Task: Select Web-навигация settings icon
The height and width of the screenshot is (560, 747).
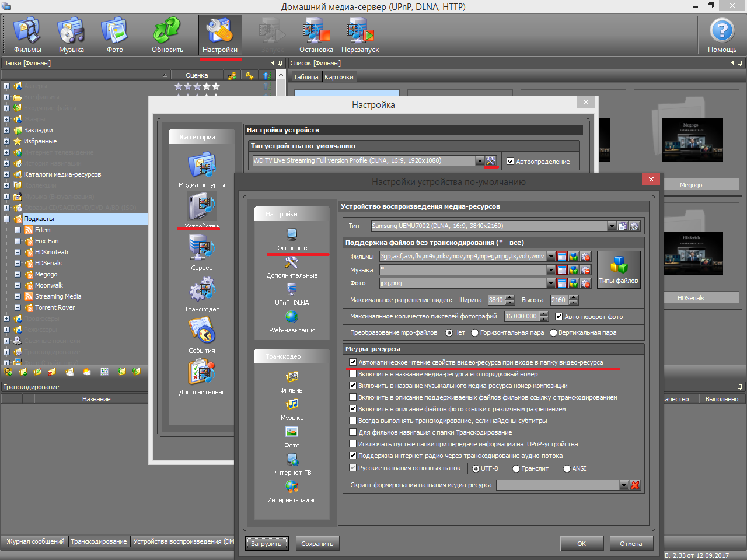Action: (292, 321)
